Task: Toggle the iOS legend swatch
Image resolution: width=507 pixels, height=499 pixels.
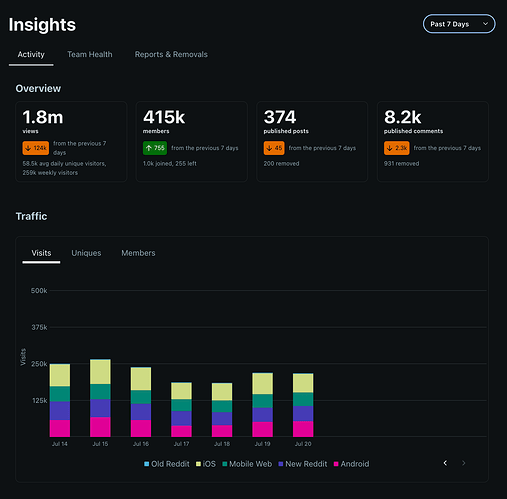Action: pyautogui.click(x=198, y=464)
